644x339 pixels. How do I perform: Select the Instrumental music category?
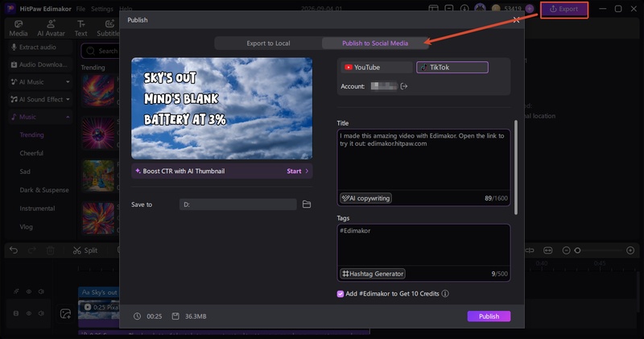click(37, 209)
